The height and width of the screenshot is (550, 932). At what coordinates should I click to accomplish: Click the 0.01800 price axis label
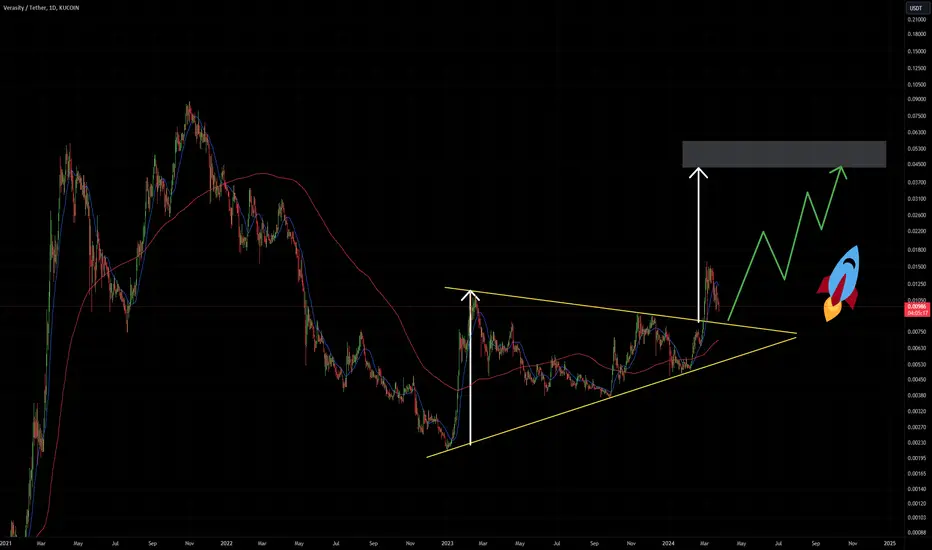pos(917,250)
